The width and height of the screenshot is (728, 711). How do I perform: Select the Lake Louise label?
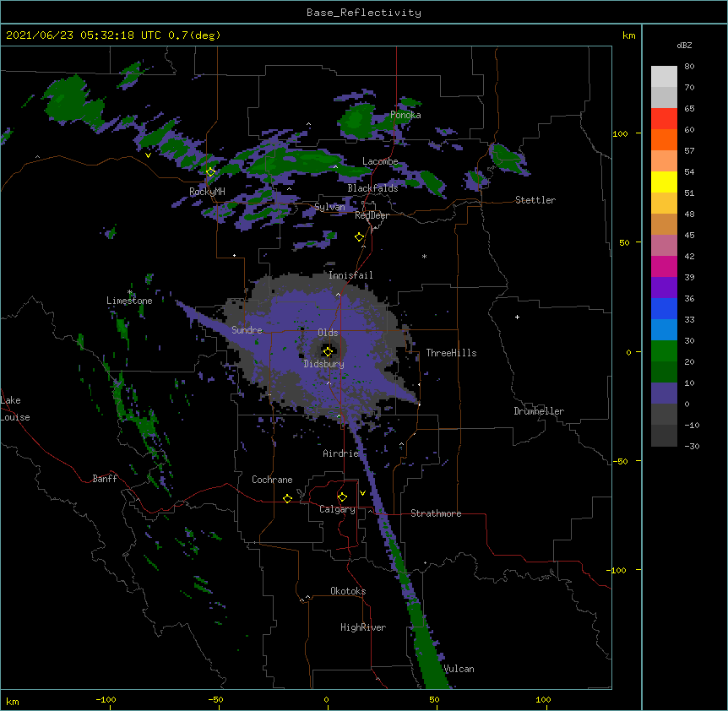[x=15, y=409]
